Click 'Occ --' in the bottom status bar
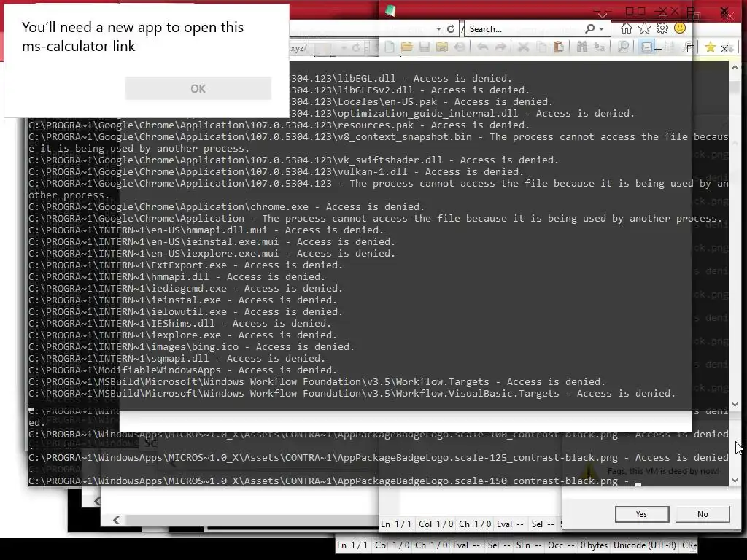The width and height of the screenshot is (747, 560). (561, 545)
